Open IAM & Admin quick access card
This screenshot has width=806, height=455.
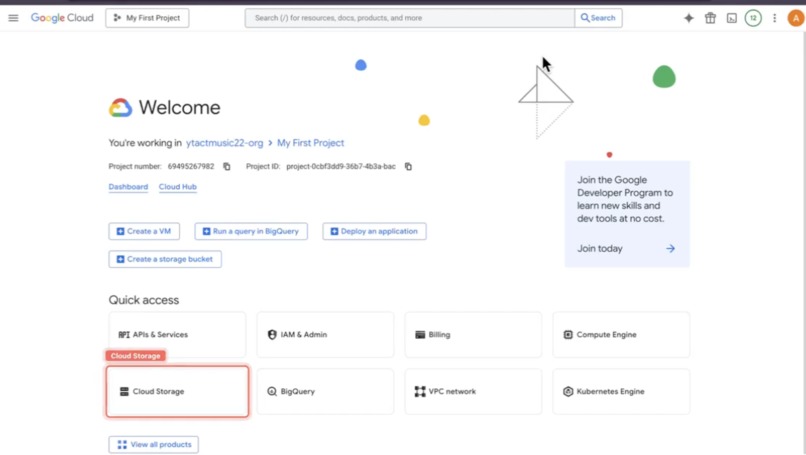325,335
